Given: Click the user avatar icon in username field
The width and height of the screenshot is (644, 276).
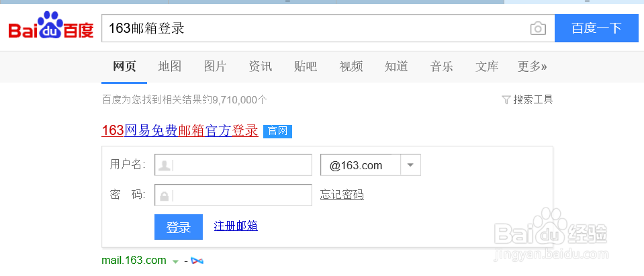Looking at the screenshot, I should coord(165,165).
